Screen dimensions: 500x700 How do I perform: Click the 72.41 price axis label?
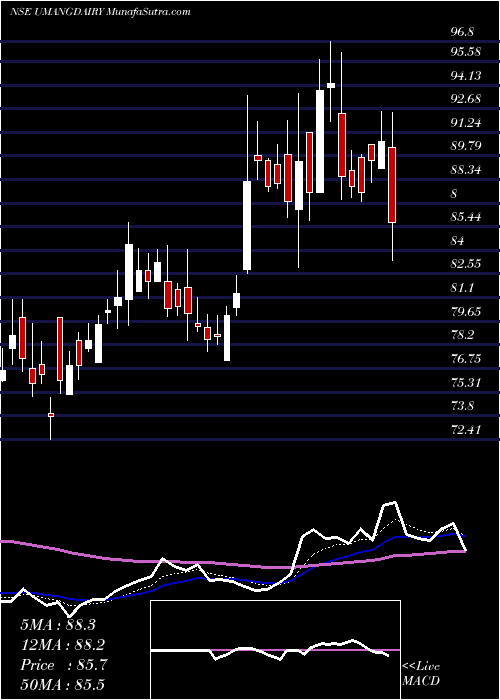[465, 429]
